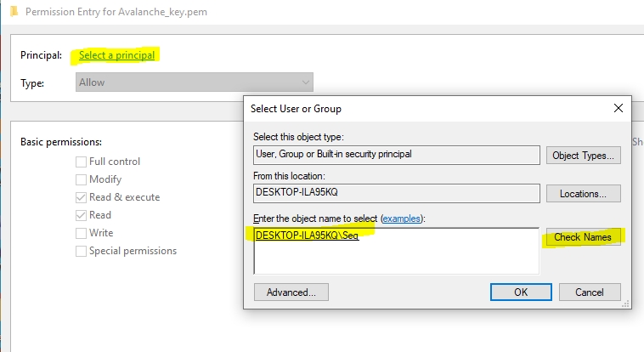Click inside the object name text box
The height and width of the screenshot is (352, 644).
pos(396,255)
